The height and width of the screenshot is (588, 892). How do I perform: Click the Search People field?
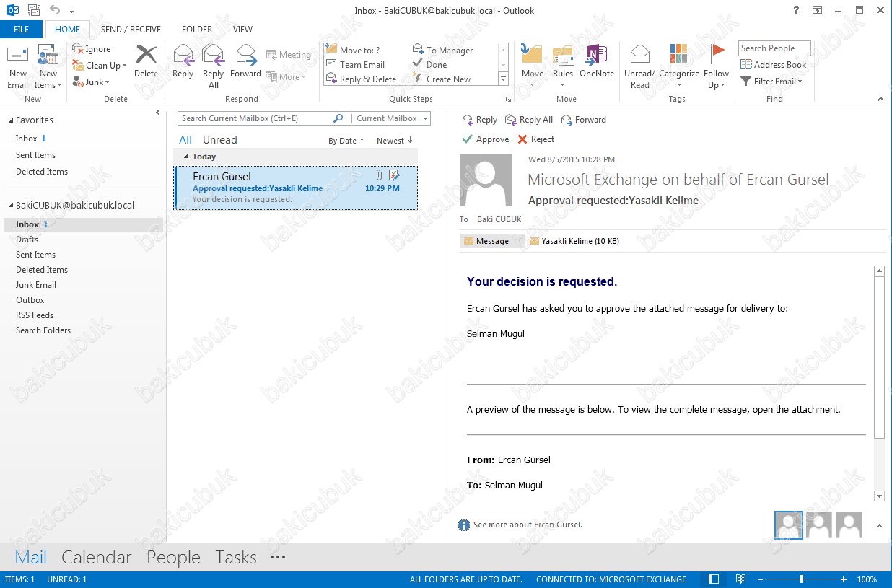pos(774,48)
